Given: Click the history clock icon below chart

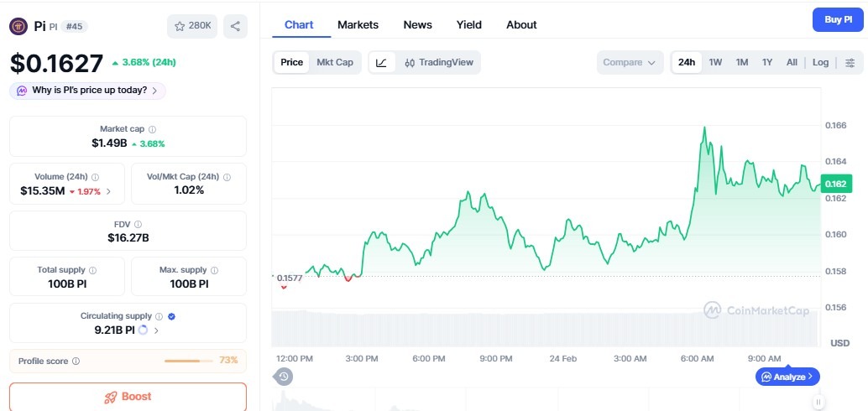Looking at the screenshot, I should pyautogui.click(x=284, y=377).
